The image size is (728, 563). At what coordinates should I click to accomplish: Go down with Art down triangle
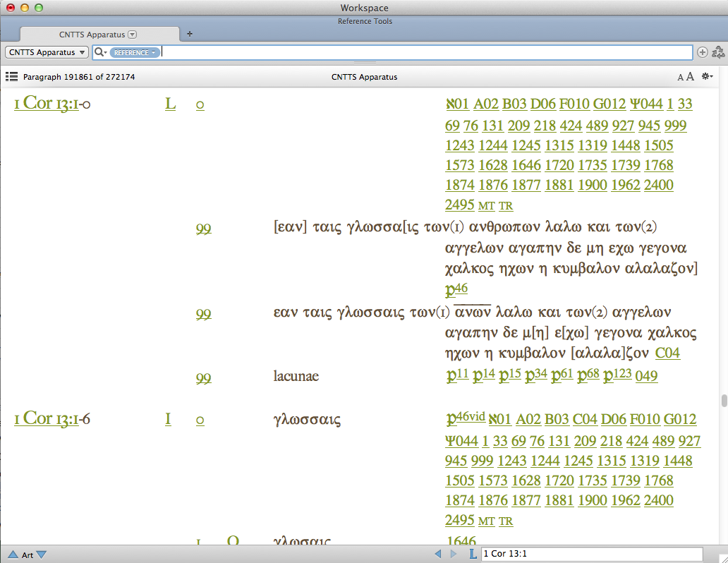[41, 555]
